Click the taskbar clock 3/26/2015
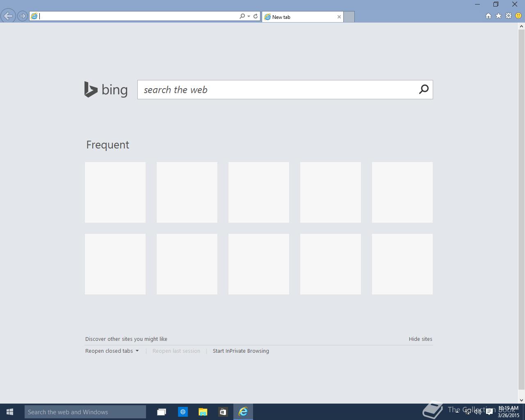 click(x=509, y=412)
